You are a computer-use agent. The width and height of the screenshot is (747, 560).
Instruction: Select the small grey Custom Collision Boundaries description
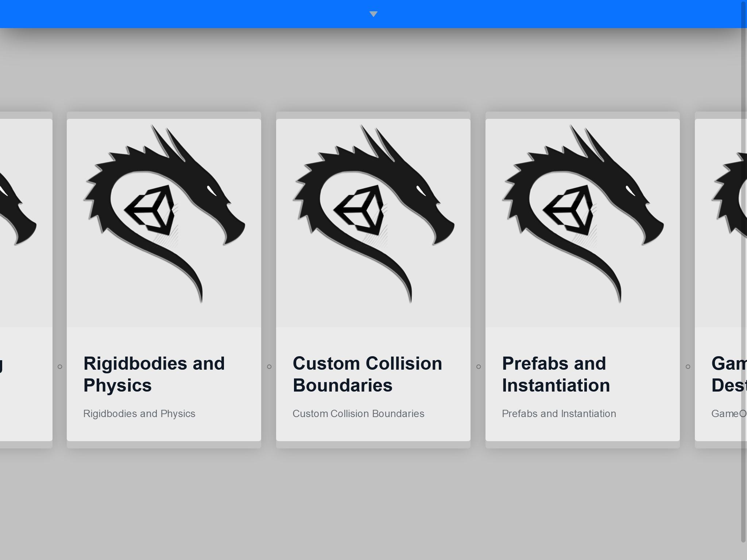(x=359, y=414)
